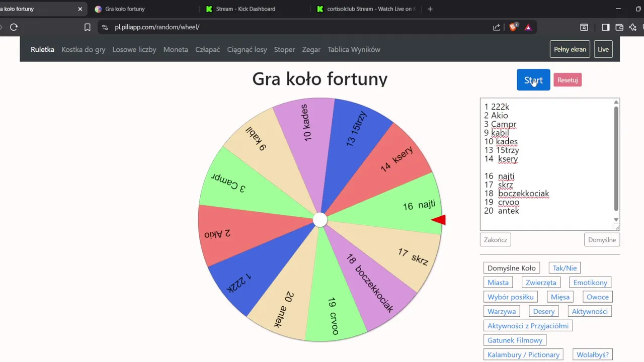Toggle the browser sidebar panel icon
This screenshot has height=362, width=644.
(x=606, y=27)
